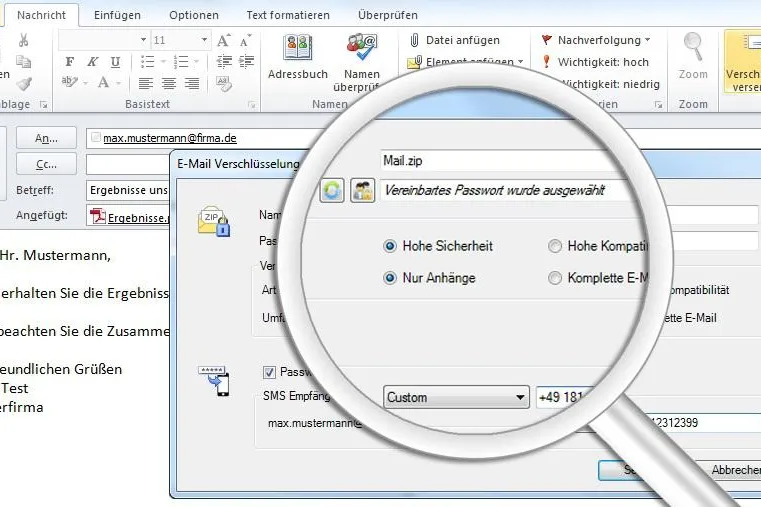761x507 pixels.
Task: Decrease paragraph indent
Action: [224, 62]
